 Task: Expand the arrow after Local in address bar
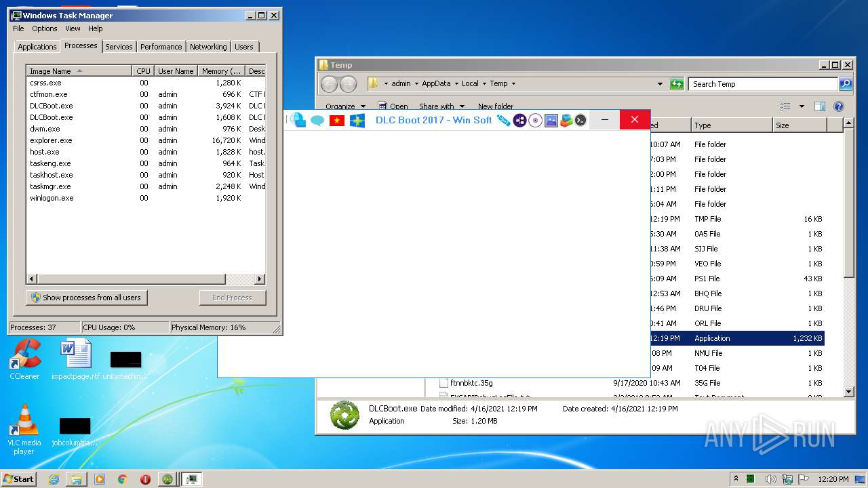(x=484, y=84)
